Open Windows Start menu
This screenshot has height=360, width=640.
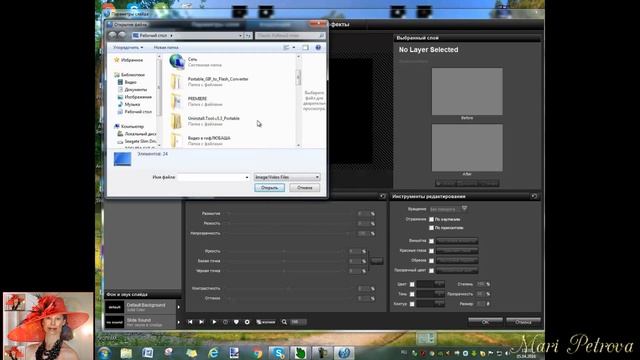[104, 353]
